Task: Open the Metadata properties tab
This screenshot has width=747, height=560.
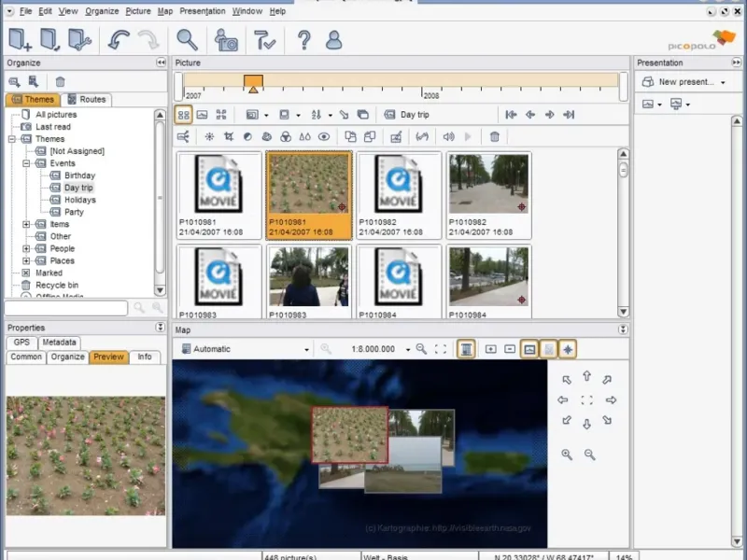Action: [59, 343]
